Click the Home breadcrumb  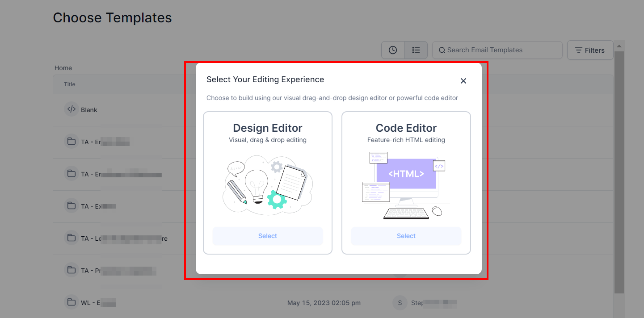click(63, 68)
